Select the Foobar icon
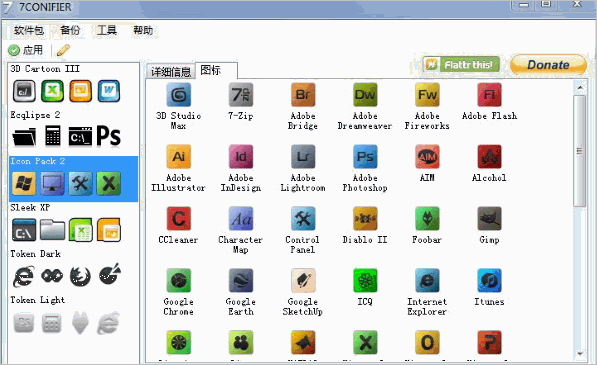597x365 pixels. click(427, 218)
